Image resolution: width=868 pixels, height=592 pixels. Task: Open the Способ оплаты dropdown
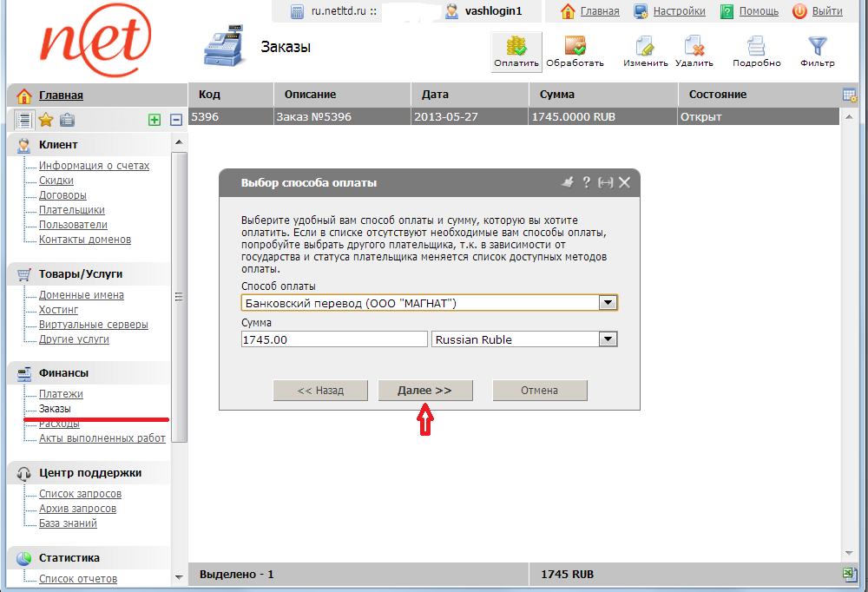pyautogui.click(x=608, y=303)
